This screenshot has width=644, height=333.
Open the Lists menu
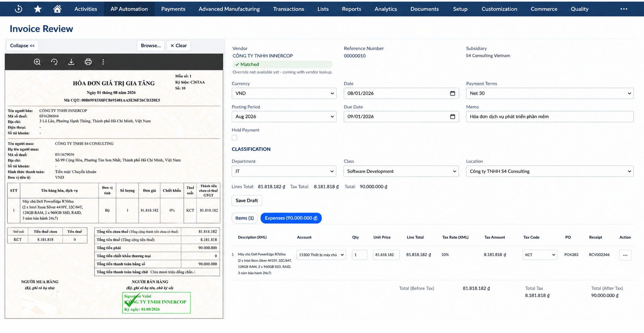pyautogui.click(x=323, y=9)
